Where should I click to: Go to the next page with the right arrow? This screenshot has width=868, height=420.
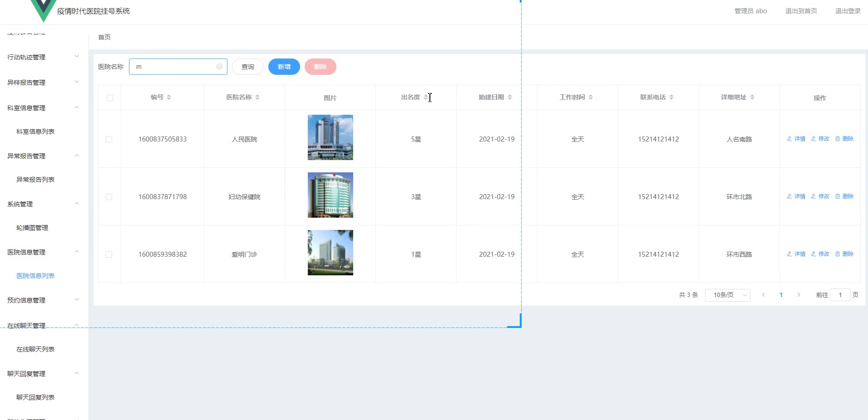point(799,295)
